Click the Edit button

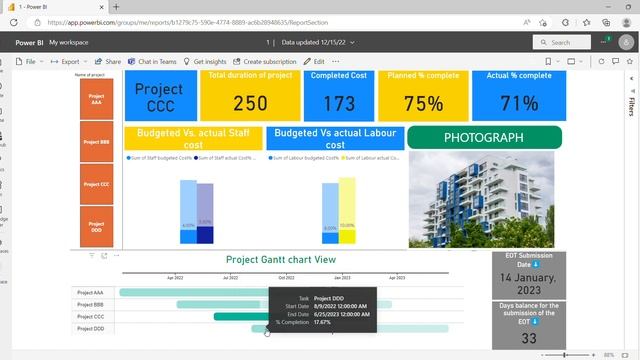[x=314, y=62]
